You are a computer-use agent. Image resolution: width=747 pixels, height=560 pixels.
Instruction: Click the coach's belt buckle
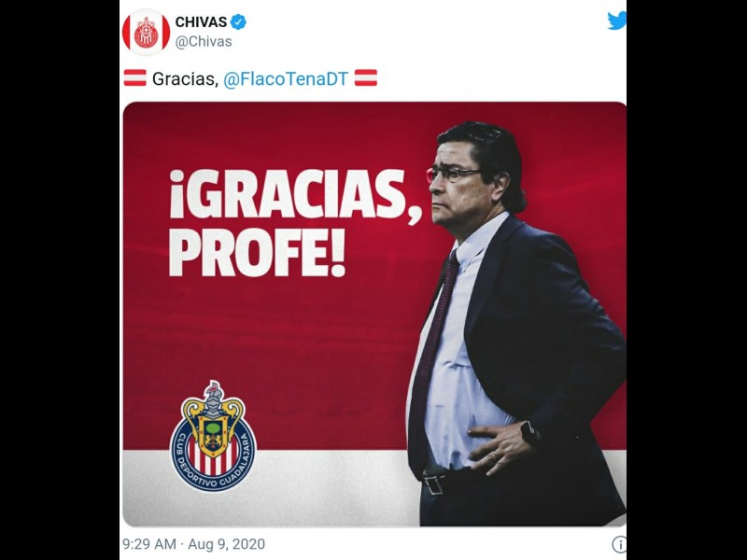point(433,483)
